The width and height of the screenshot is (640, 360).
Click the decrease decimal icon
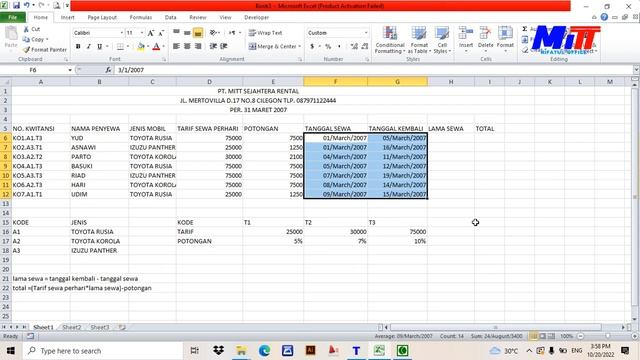365,47
